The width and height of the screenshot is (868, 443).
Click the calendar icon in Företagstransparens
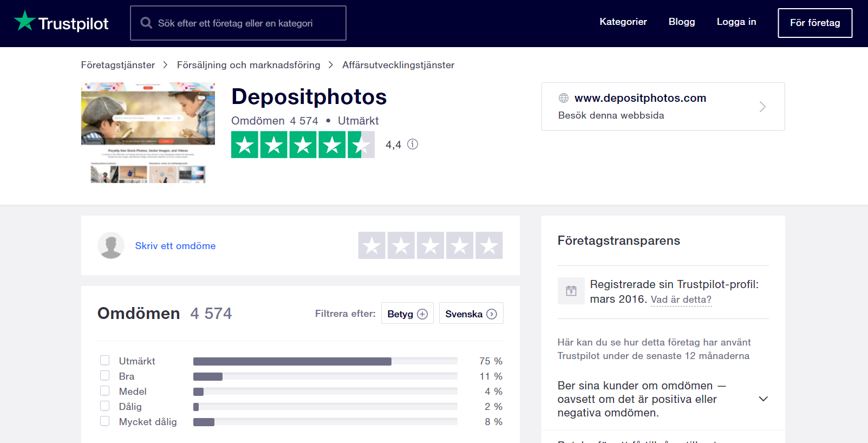[571, 291]
